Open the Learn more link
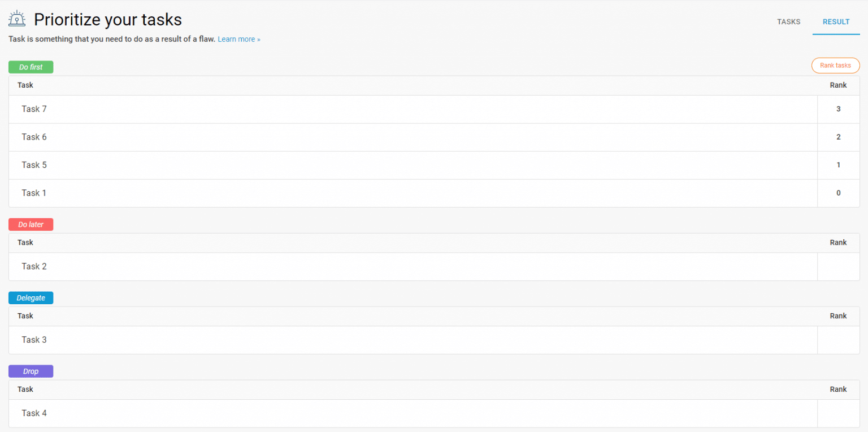 point(238,40)
